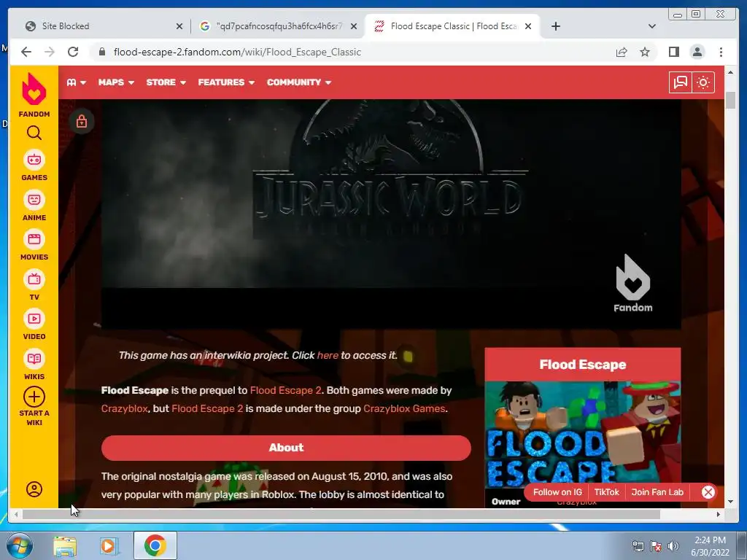The image size is (747, 560).
Task: Open the wiki discussions icon
Action: click(681, 82)
